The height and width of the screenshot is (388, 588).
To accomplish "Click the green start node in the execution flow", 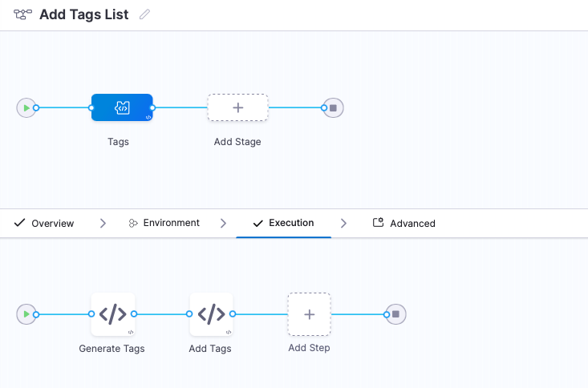I will (27, 314).
